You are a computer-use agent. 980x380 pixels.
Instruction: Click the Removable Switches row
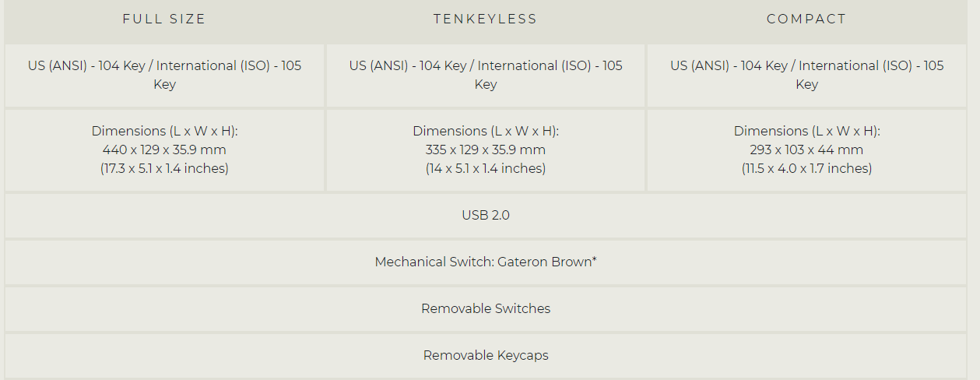pos(485,308)
